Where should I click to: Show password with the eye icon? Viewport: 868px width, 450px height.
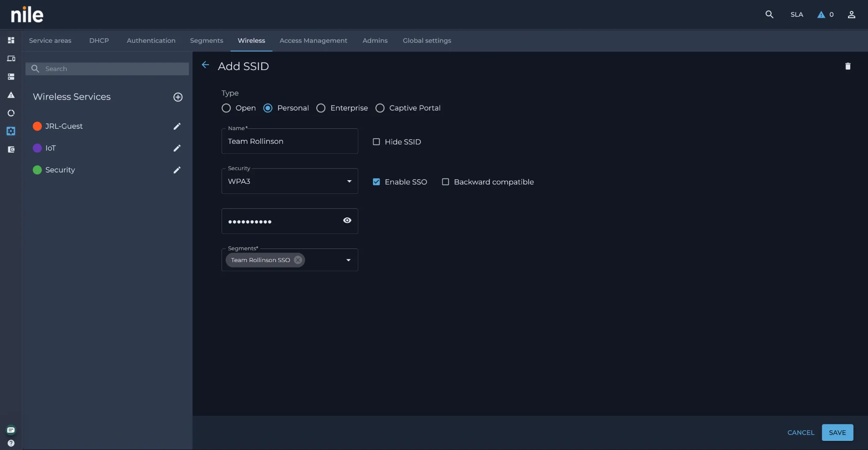tap(347, 221)
